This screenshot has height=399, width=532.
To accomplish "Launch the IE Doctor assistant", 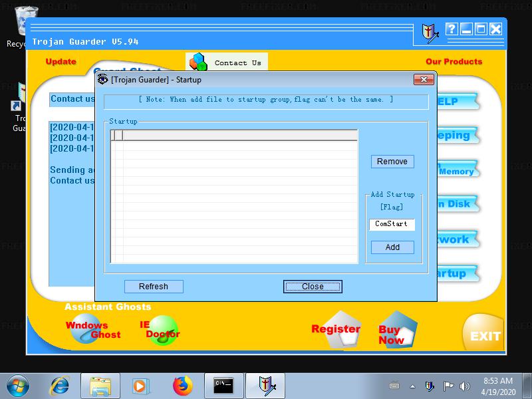I will click(x=160, y=329).
